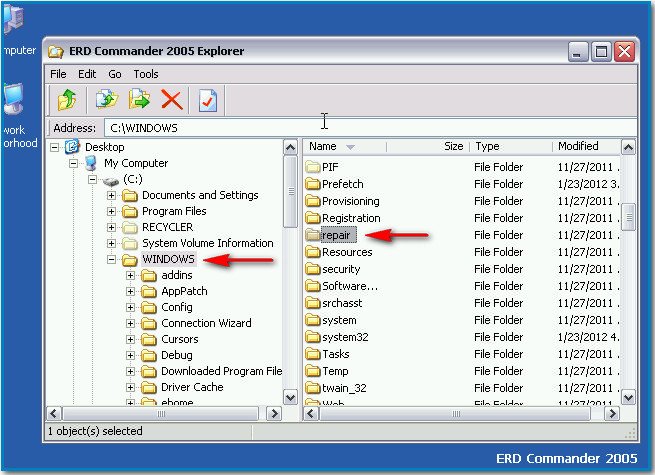Select the repair folder name
This screenshot has width=655, height=475.
pyautogui.click(x=336, y=235)
